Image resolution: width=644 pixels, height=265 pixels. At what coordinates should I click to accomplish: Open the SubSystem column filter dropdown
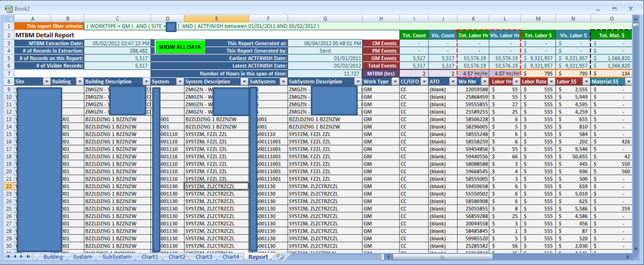(283, 81)
